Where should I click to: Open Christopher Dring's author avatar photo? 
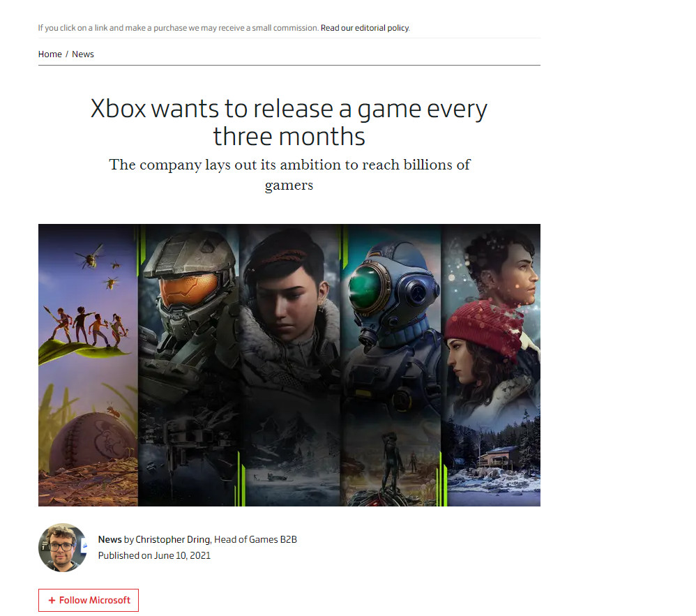pos(63,547)
